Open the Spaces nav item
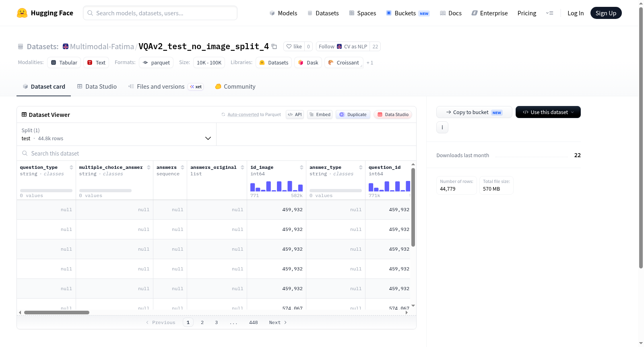The width and height of the screenshot is (644, 347). 362,13
